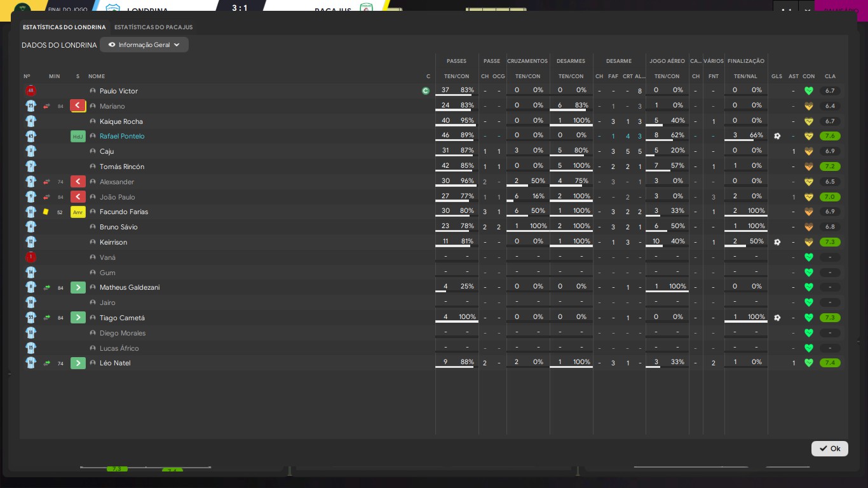Click Alexsander's red substituted-off arrow
This screenshot has width=868, height=488.
tap(78, 182)
